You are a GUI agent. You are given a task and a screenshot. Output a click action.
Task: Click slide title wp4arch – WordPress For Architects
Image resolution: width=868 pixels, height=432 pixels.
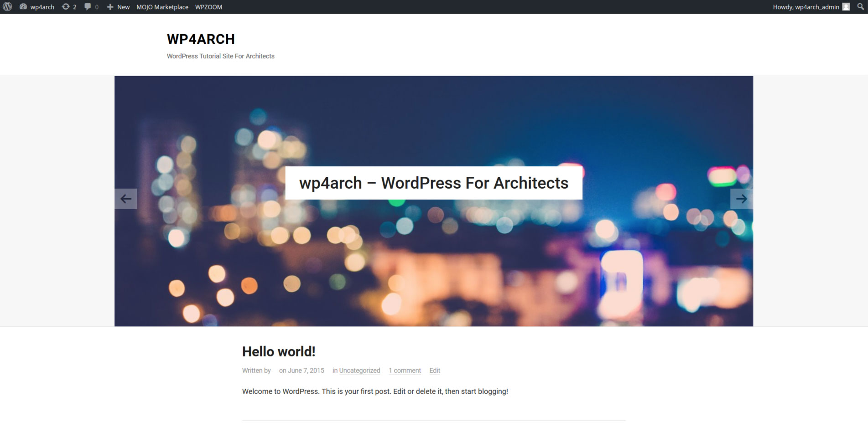tap(433, 183)
